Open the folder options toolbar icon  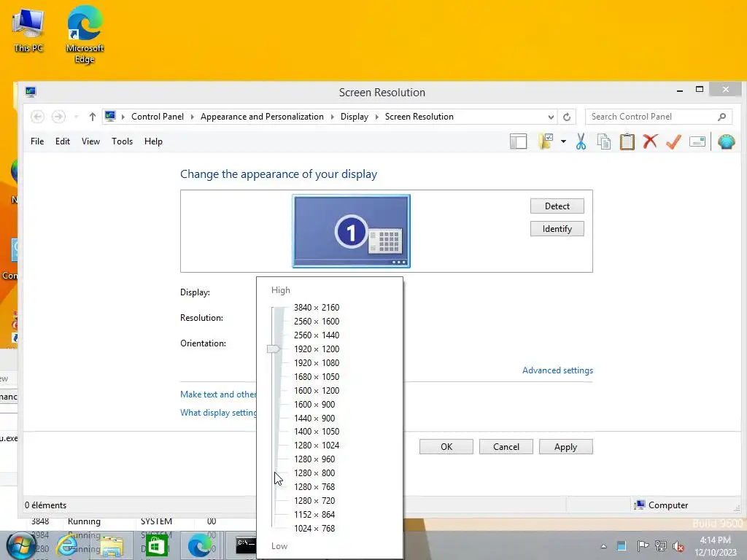pyautogui.click(x=546, y=141)
